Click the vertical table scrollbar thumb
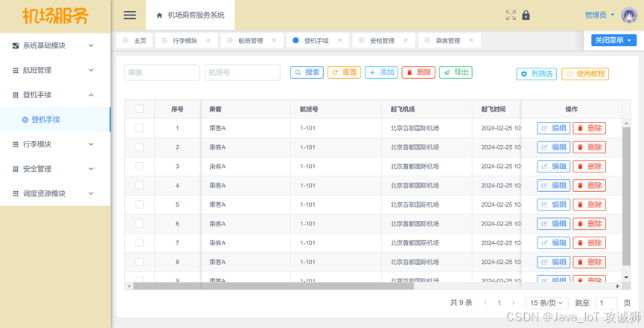 coord(626,196)
